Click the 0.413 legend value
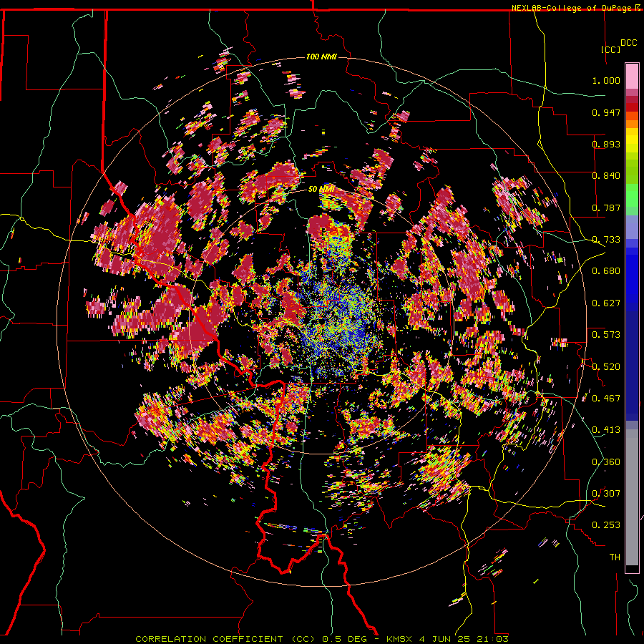 606,430
